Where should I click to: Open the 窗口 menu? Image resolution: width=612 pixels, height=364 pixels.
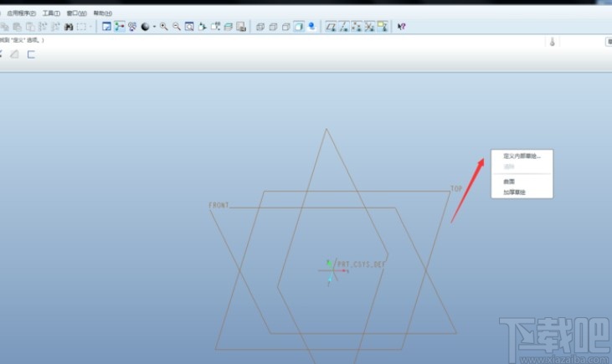pyautogui.click(x=76, y=13)
